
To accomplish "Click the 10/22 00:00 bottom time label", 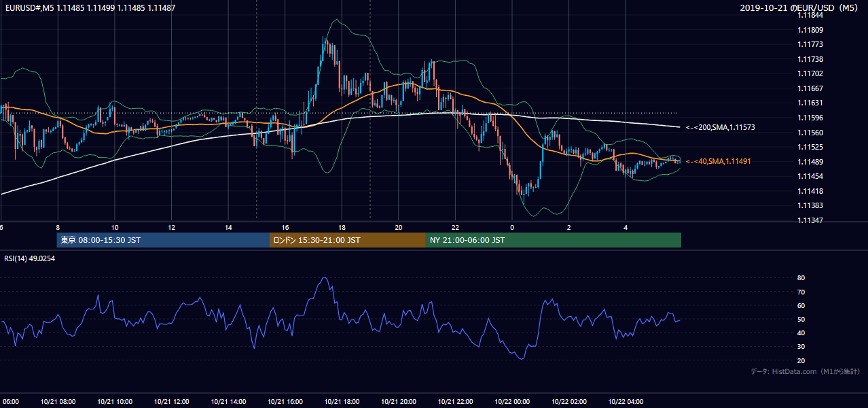I will pos(512,402).
